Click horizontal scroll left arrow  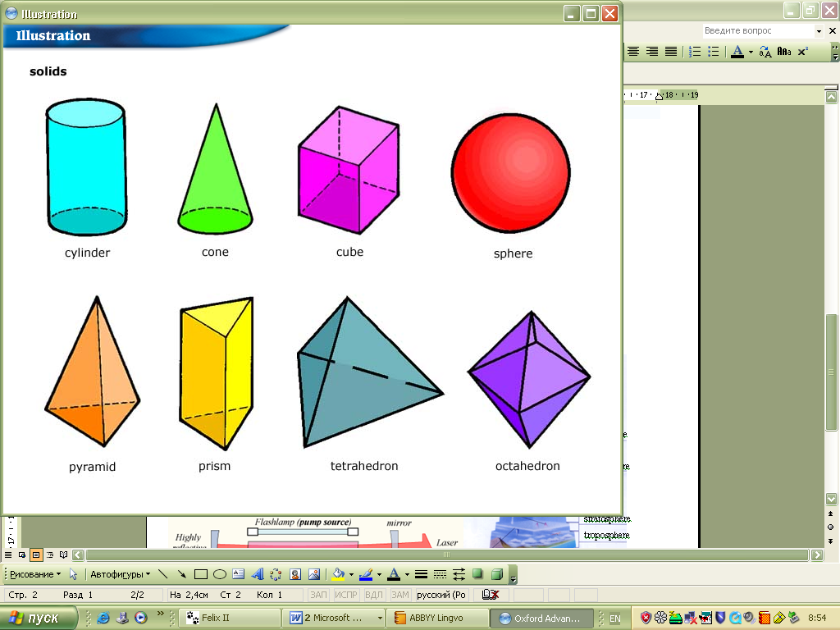(x=78, y=555)
